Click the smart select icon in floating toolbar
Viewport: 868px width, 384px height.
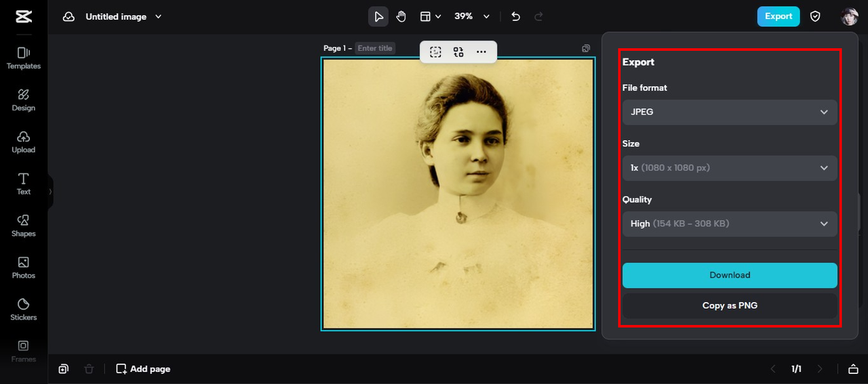pos(435,51)
